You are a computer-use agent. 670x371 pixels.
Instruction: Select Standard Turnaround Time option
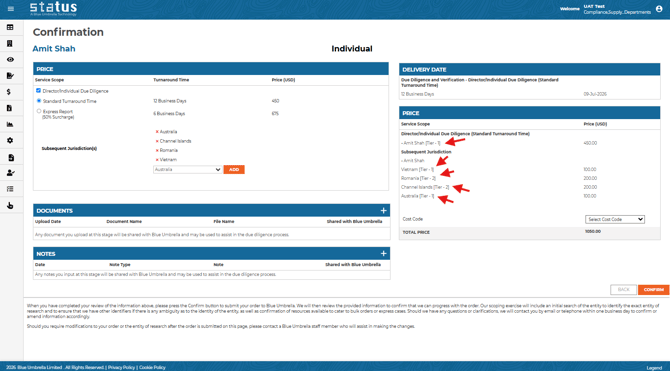(x=39, y=101)
